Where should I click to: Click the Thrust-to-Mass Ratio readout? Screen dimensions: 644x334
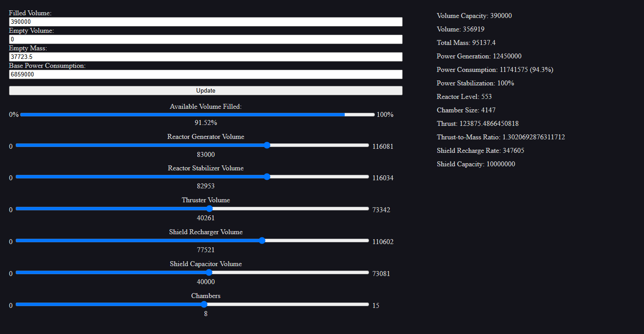point(501,137)
